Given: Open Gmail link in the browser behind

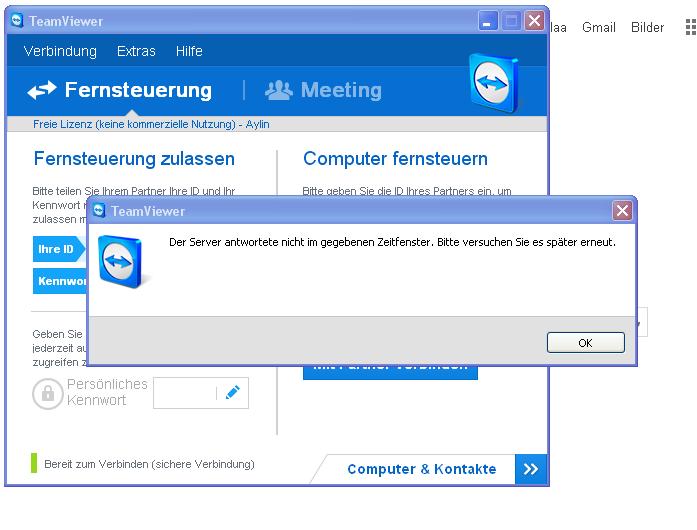Looking at the screenshot, I should point(599,28).
